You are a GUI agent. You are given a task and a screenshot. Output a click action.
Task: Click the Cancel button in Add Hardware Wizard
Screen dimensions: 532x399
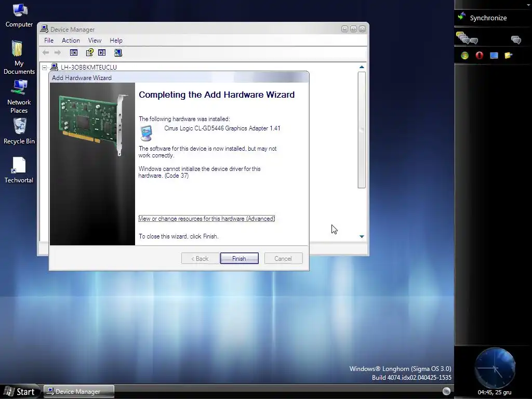point(283,259)
